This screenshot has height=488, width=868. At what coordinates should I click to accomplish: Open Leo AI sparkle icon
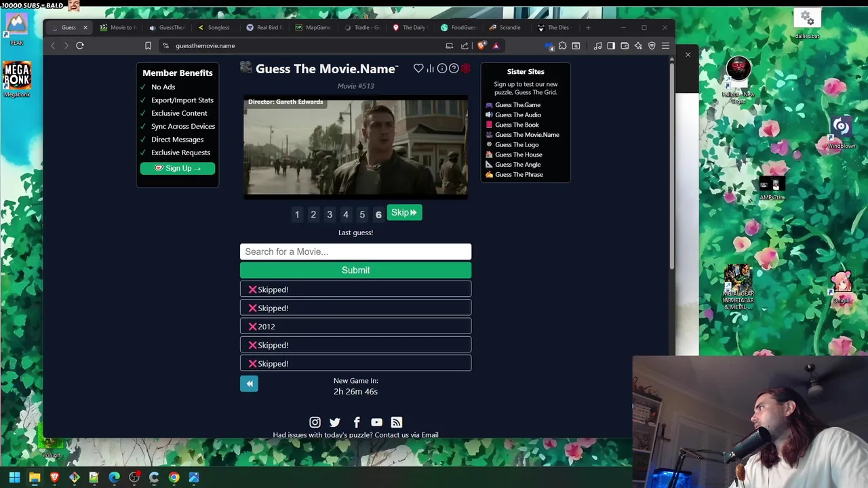click(x=638, y=45)
